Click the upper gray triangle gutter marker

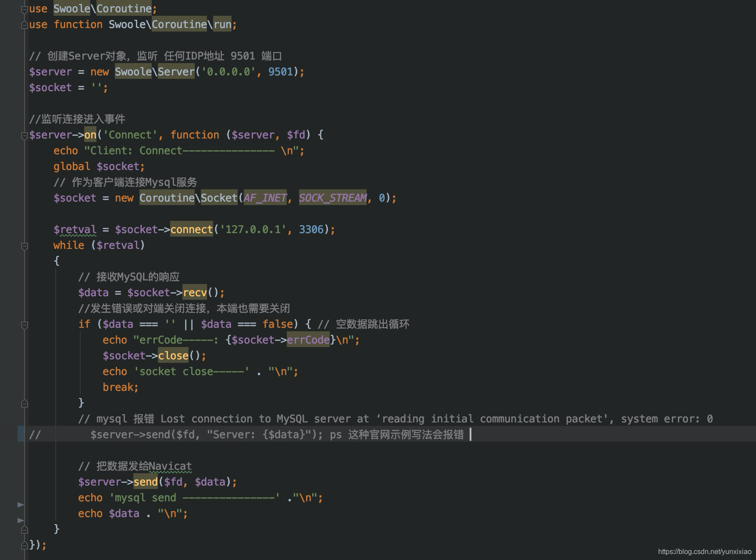click(x=20, y=504)
